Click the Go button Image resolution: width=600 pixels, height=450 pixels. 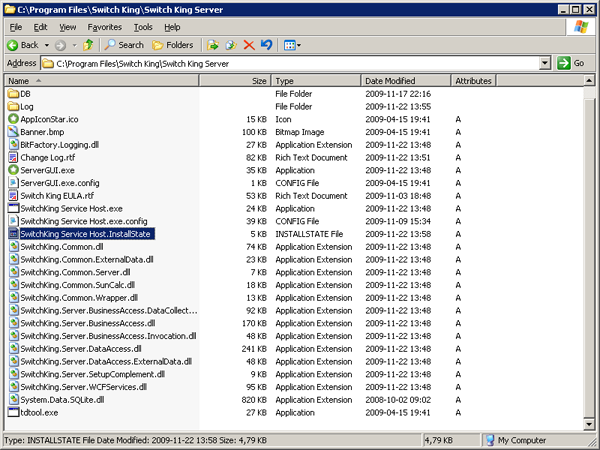[x=572, y=63]
